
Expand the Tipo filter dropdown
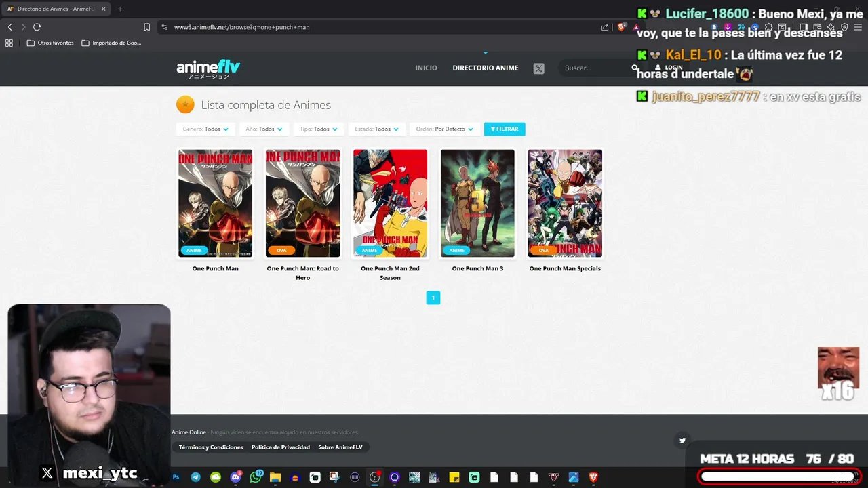click(x=319, y=129)
